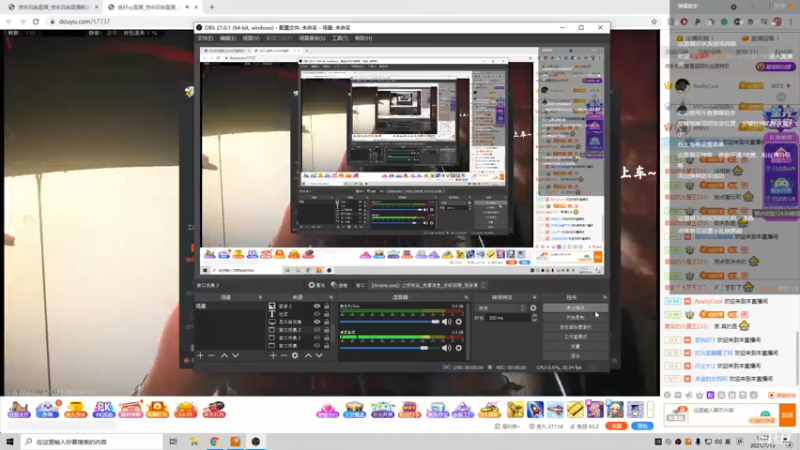Lock the display capture source row

click(327, 322)
